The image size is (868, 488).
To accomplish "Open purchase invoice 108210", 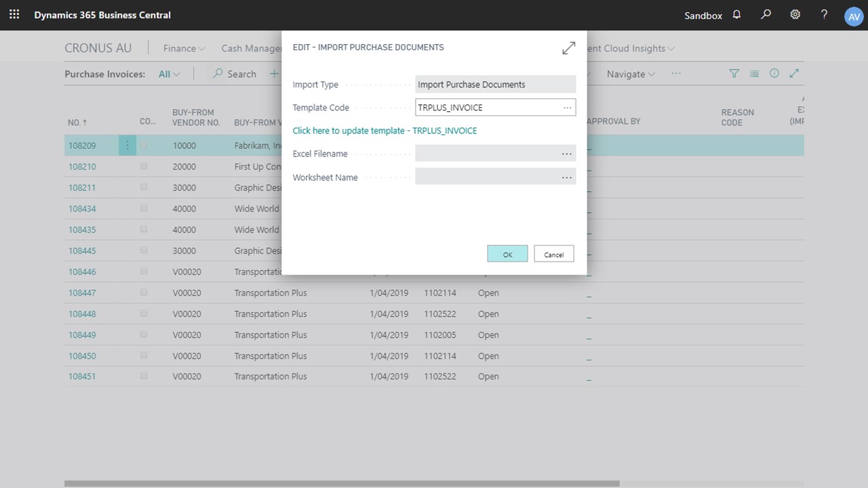I will tap(82, 167).
